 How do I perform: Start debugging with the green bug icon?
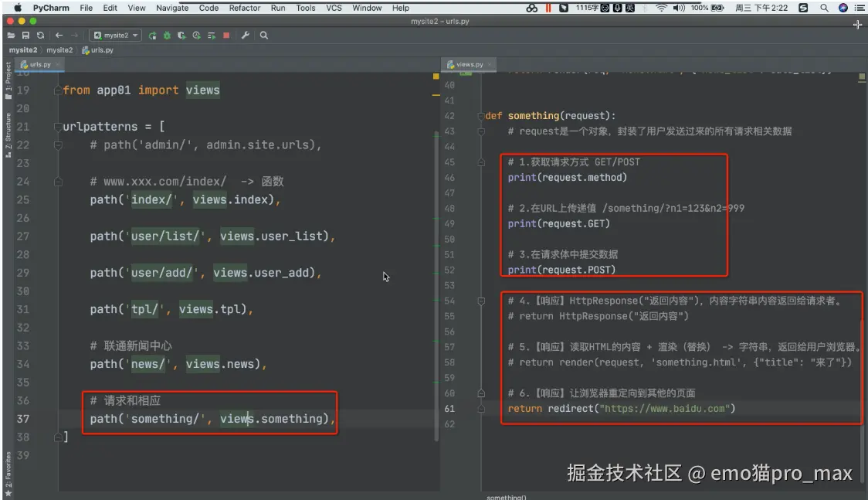click(167, 36)
